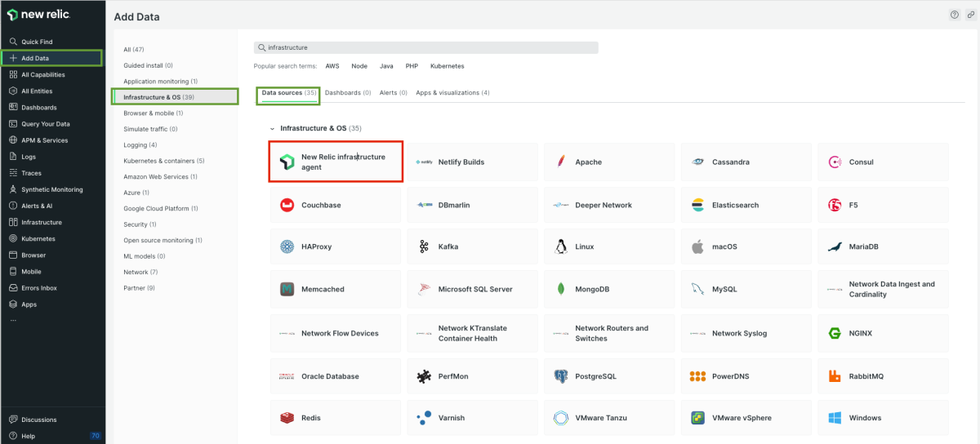The height and width of the screenshot is (444, 980).
Task: Open the MongoDB leaf icon tile
Action: click(x=560, y=289)
